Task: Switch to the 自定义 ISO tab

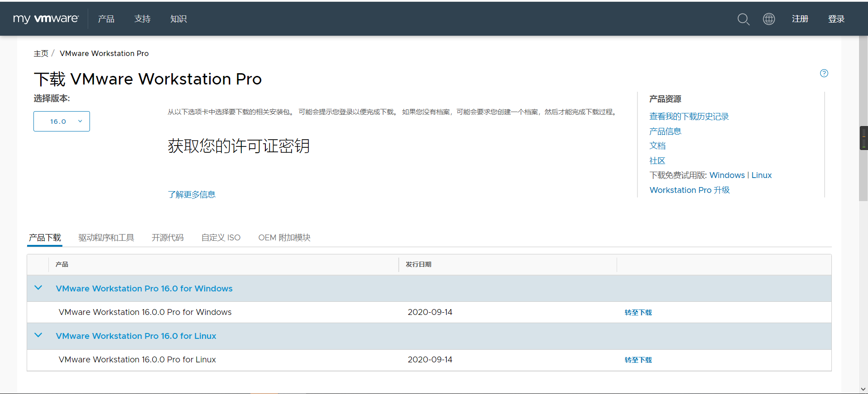Action: point(221,238)
